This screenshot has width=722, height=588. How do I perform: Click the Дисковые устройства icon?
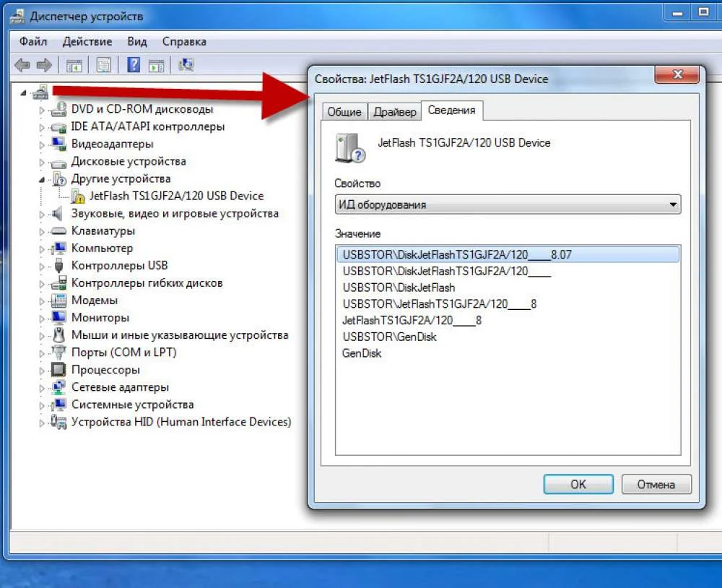58,163
